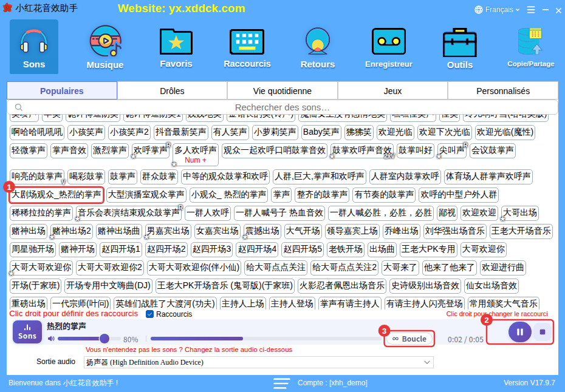Open the Favoris star folder

click(176, 47)
